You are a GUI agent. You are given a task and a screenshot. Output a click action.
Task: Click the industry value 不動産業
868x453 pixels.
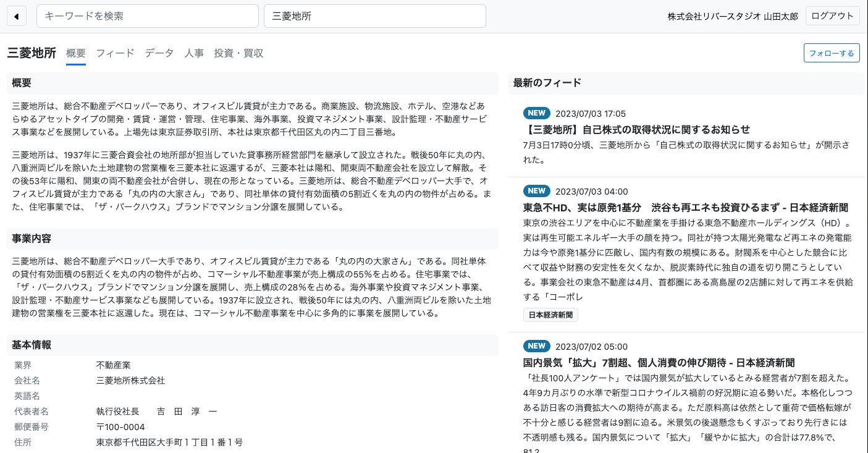(114, 365)
